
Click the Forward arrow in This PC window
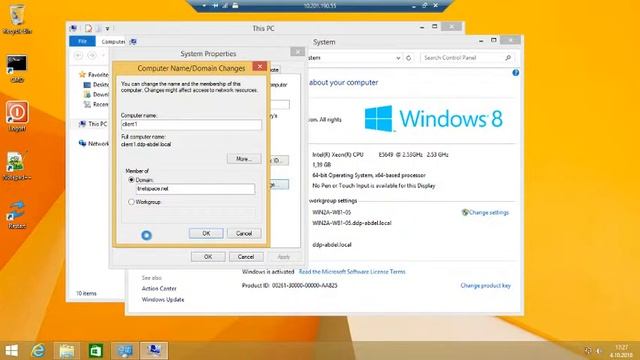tap(92, 55)
